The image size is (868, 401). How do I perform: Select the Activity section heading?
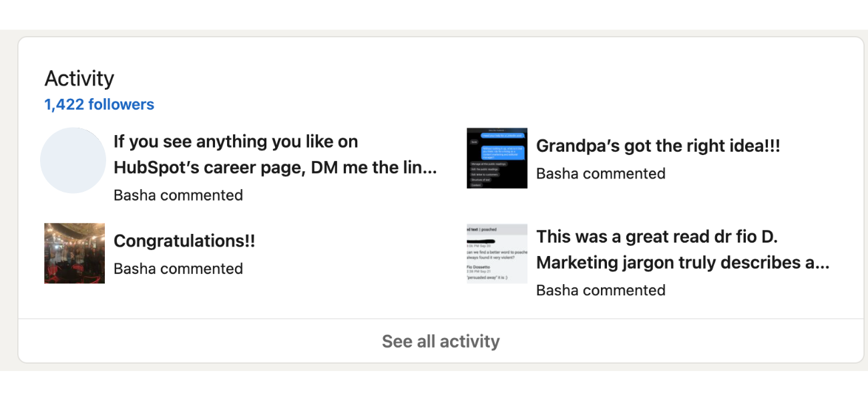coord(79,78)
